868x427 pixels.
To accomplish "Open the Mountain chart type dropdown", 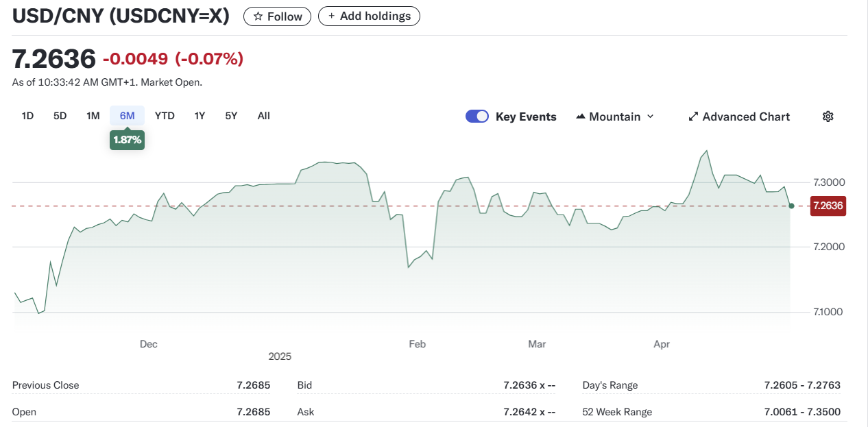I will 615,117.
